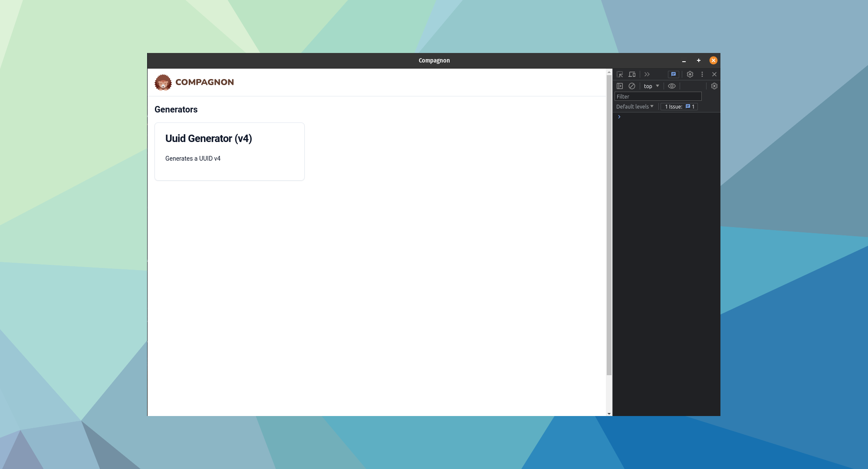Focus the console Filter field
868x469 pixels.
[658, 96]
